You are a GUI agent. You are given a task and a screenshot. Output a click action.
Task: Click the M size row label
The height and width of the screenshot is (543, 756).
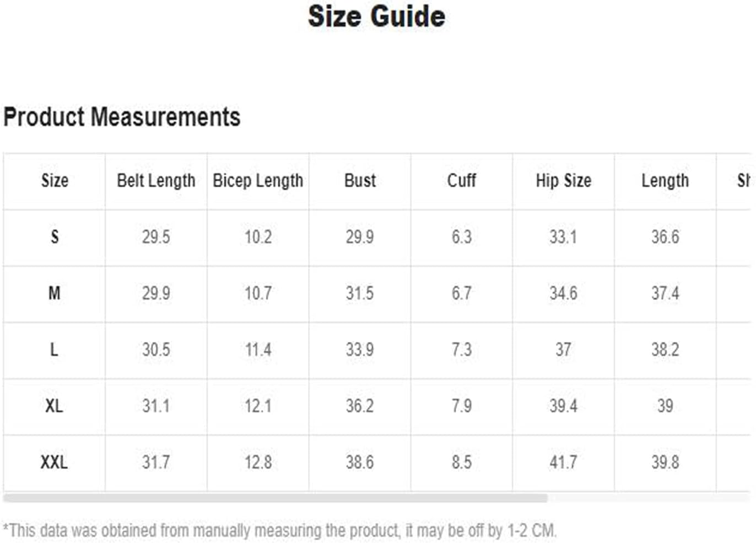[x=55, y=293]
